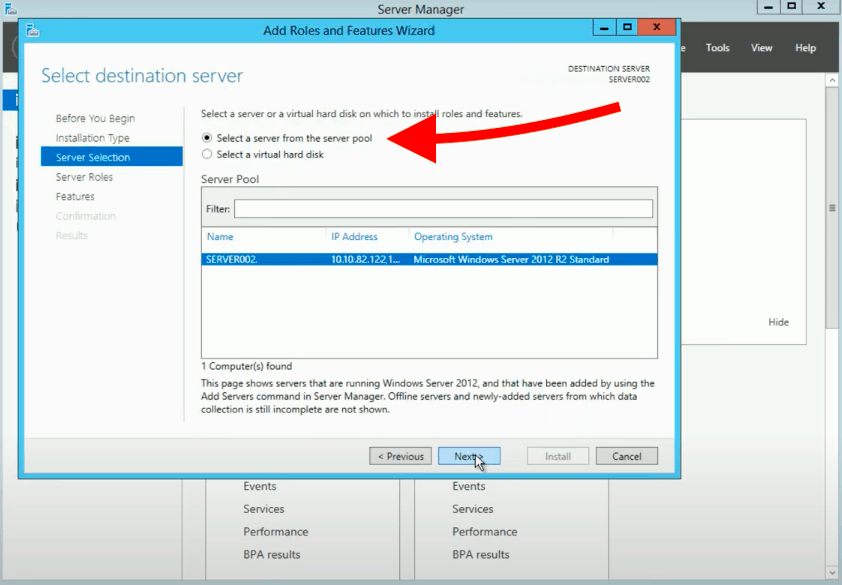Viewport: 842px width, 585px height.
Task: Go back with the Previous button
Action: [x=400, y=456]
